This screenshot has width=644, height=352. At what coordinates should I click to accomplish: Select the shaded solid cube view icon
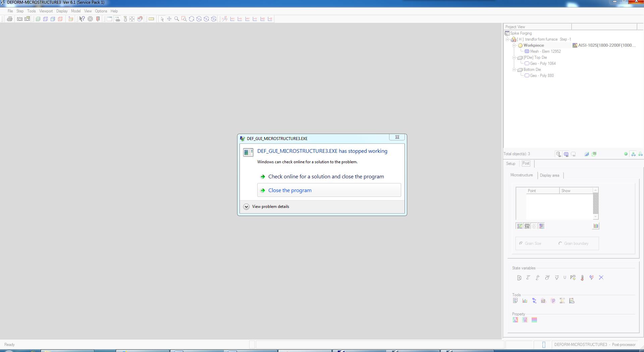38,19
